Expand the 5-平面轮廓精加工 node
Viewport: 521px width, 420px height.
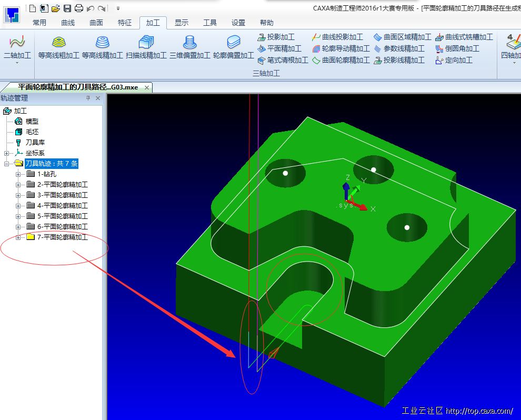(x=18, y=216)
